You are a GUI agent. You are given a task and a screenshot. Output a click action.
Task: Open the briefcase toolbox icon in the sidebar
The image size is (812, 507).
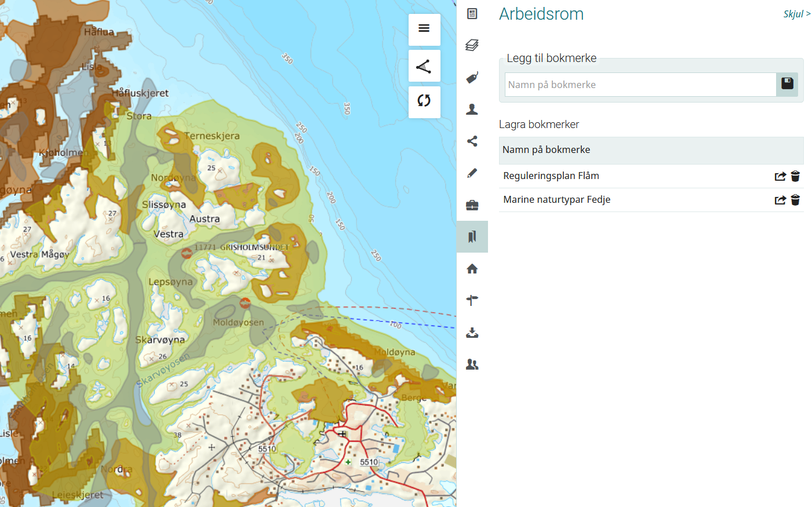tap(472, 205)
